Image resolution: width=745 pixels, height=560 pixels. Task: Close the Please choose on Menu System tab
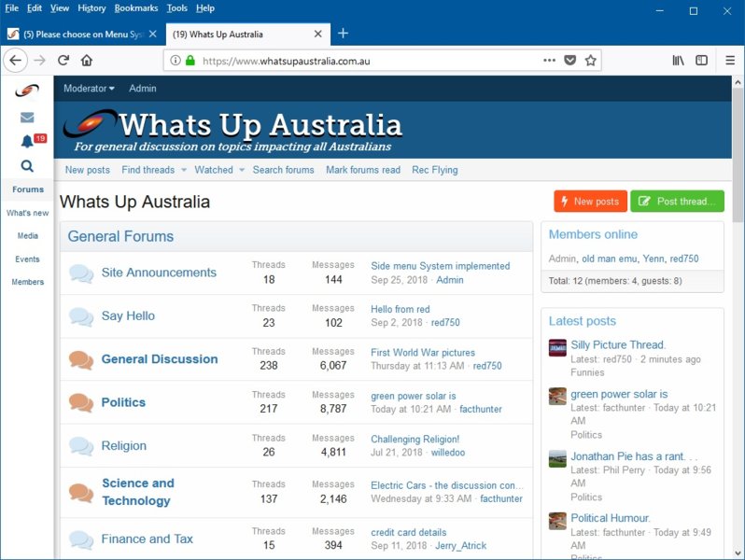(x=152, y=35)
